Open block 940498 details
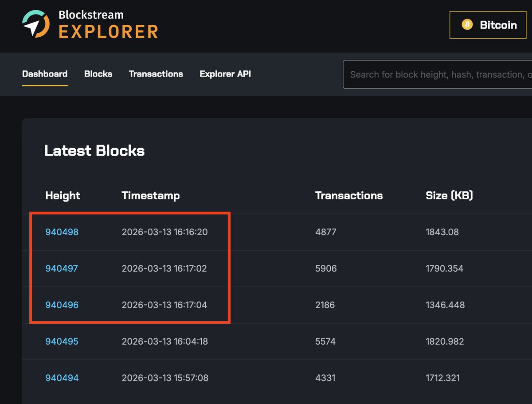The image size is (532, 404). pyautogui.click(x=62, y=232)
